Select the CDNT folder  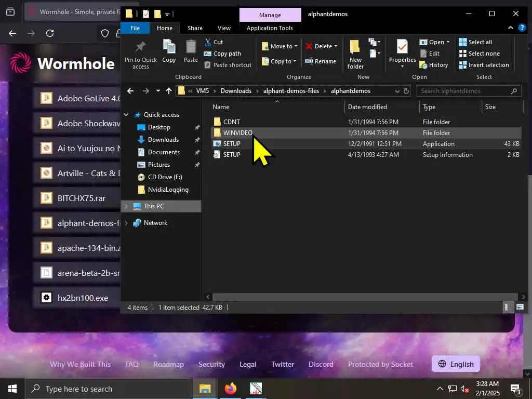point(366,122)
